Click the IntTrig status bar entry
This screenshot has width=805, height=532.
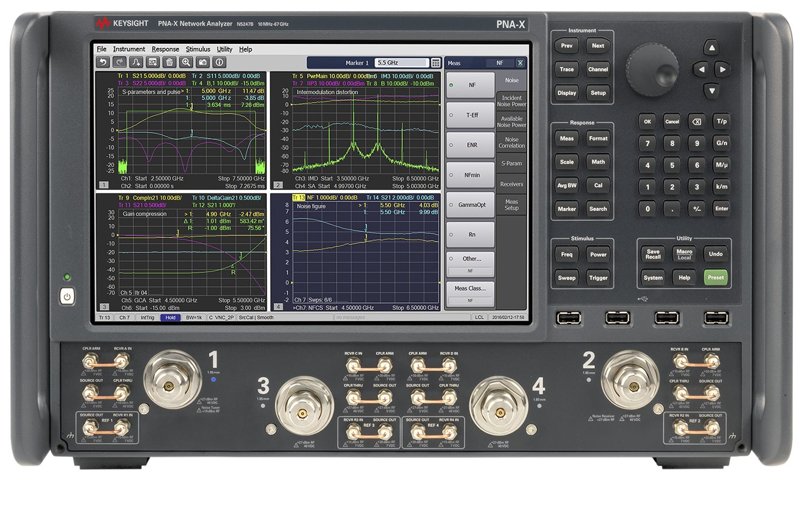click(147, 318)
